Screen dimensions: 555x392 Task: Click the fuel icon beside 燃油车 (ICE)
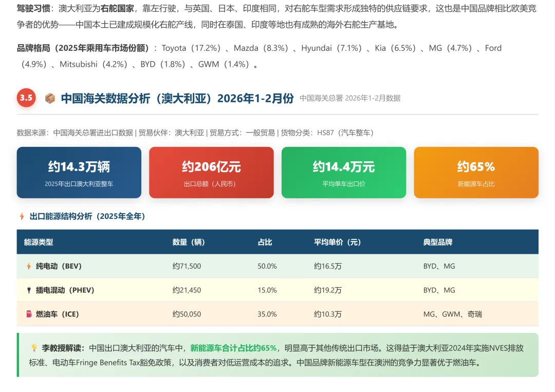(x=28, y=314)
